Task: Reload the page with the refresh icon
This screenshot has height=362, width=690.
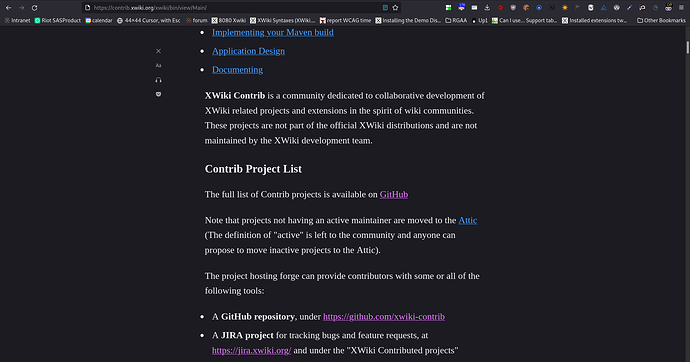Action: point(34,7)
